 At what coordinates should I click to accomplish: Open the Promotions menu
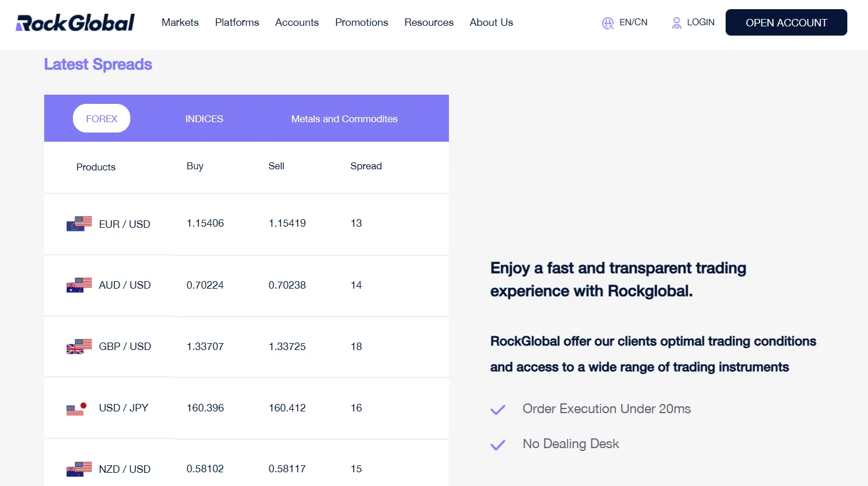[362, 22]
